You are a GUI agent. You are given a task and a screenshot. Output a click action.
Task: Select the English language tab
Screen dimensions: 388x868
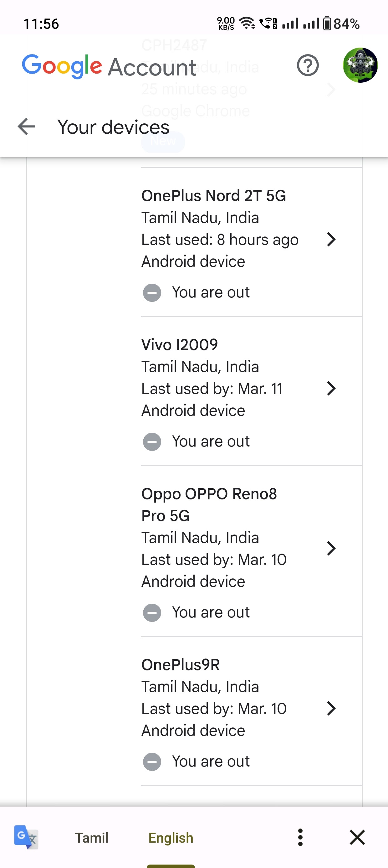pos(171,838)
